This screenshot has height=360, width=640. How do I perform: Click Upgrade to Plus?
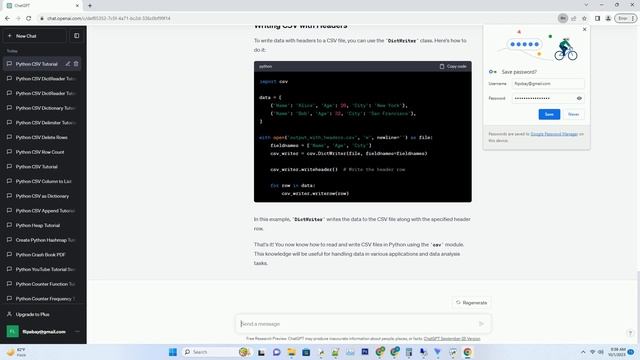click(42, 314)
